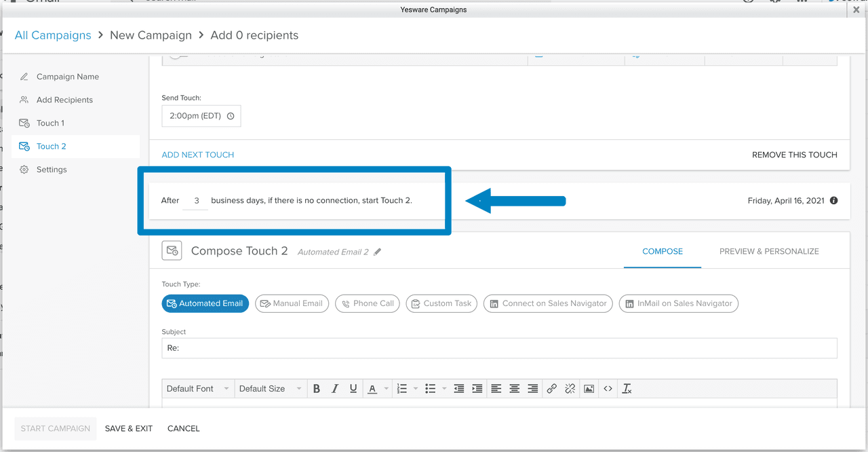Open the Send Touch time picker 2:00pm (EDT)
The width and height of the screenshot is (868, 452).
(x=201, y=116)
